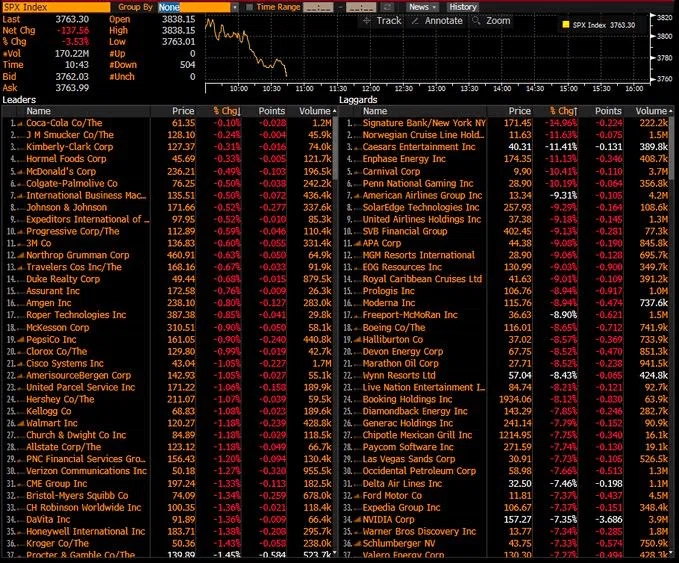Sort Leaders table by Volume header

pyautogui.click(x=315, y=111)
